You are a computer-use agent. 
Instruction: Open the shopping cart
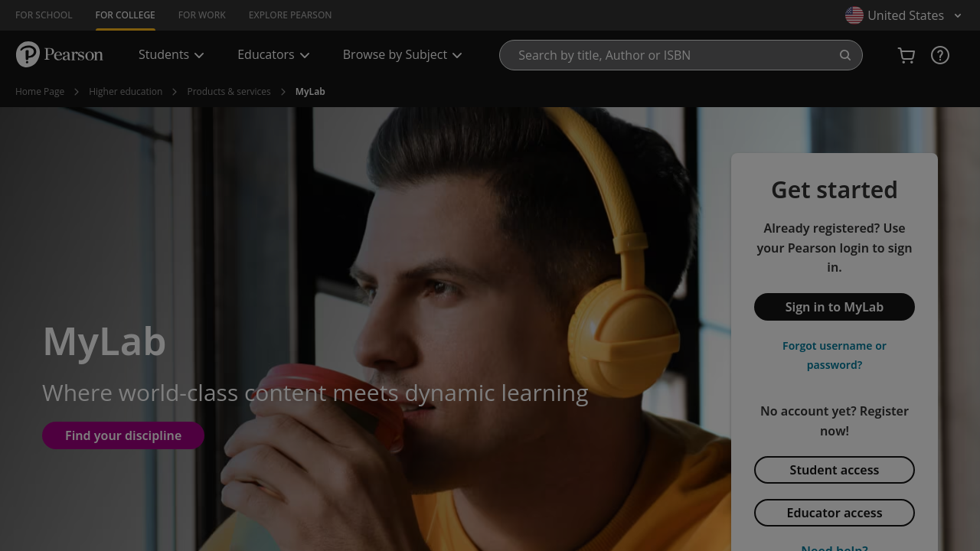tap(906, 55)
